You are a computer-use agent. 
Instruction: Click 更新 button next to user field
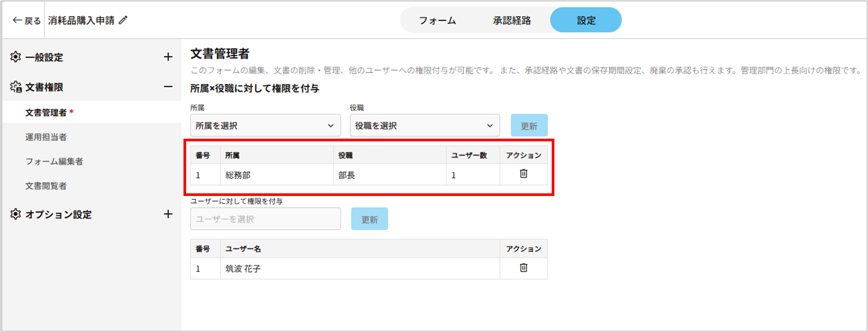(369, 219)
